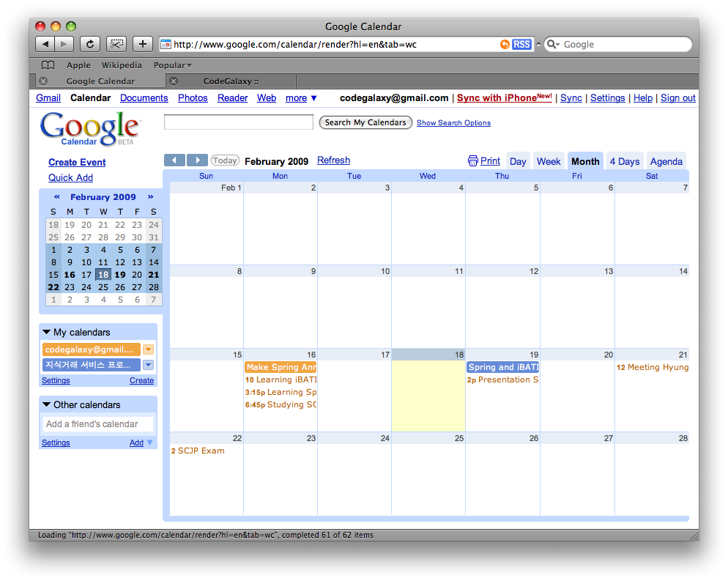This screenshot has height=581, width=728.
Task: Click the web clip scissors icon
Action: (x=116, y=44)
